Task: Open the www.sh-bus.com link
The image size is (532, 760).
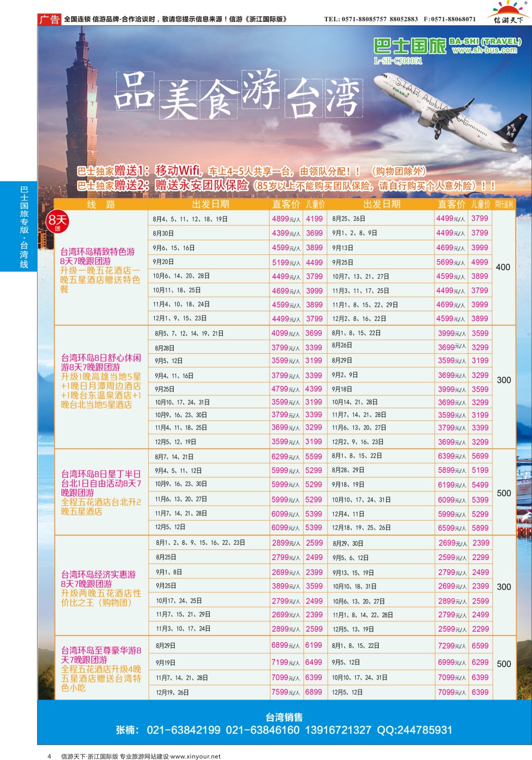Action: click(485, 50)
